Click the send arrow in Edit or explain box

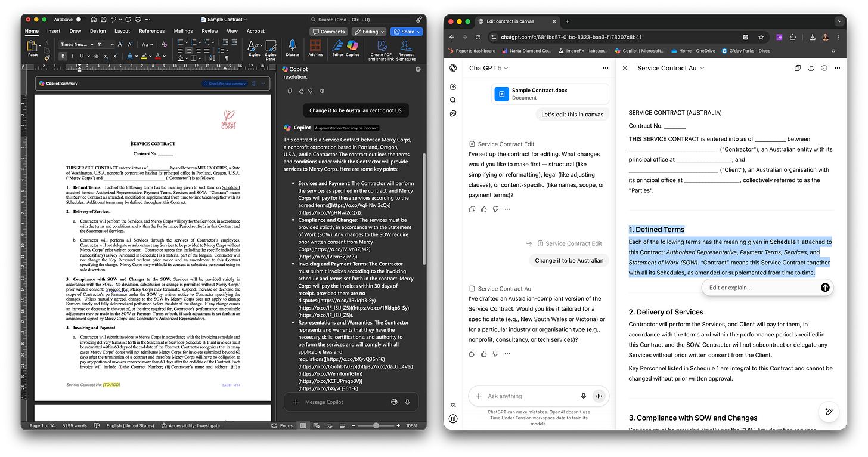[825, 288]
